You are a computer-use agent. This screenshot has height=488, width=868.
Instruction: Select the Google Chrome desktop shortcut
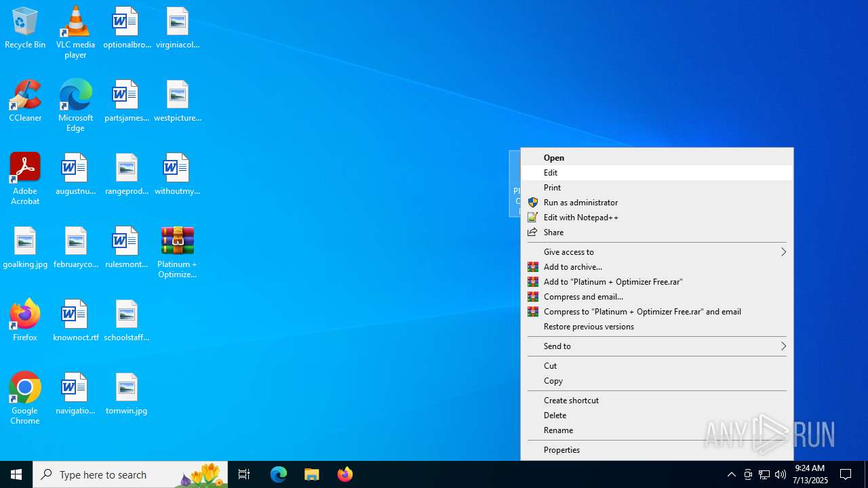pos(25,399)
